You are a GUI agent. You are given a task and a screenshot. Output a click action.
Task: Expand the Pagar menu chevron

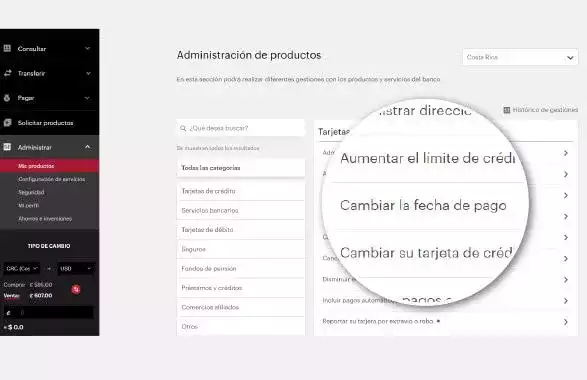(87, 98)
